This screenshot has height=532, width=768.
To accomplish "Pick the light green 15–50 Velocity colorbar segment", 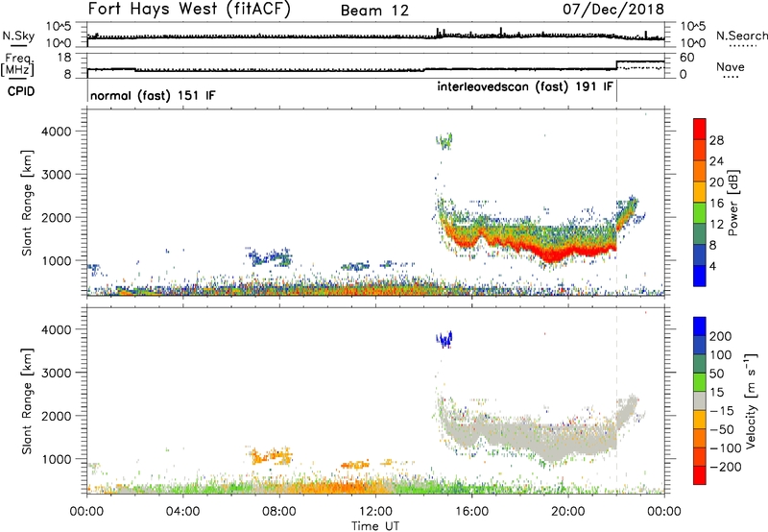I will [700, 382].
